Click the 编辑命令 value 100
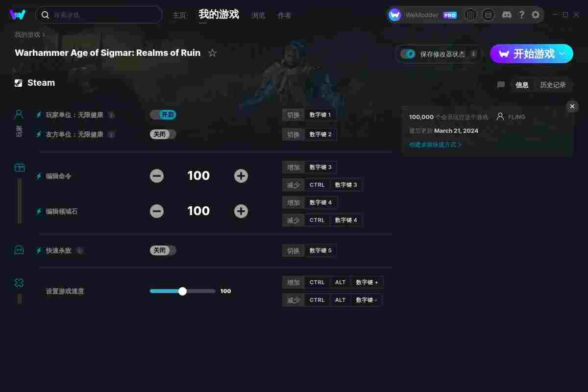 tap(198, 176)
